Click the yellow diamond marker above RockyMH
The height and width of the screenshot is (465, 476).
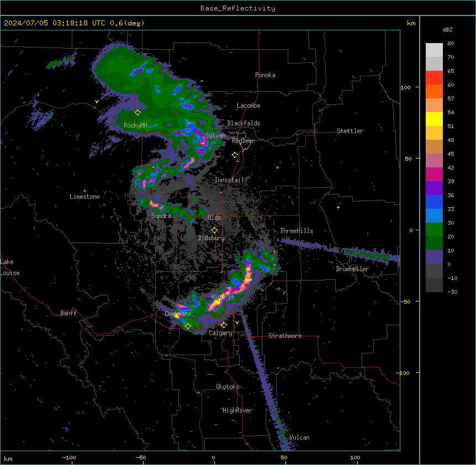[x=137, y=113]
